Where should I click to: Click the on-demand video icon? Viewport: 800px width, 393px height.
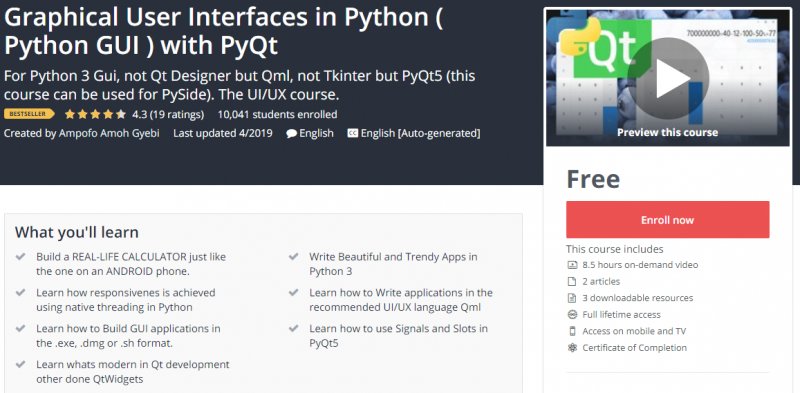(x=572, y=265)
